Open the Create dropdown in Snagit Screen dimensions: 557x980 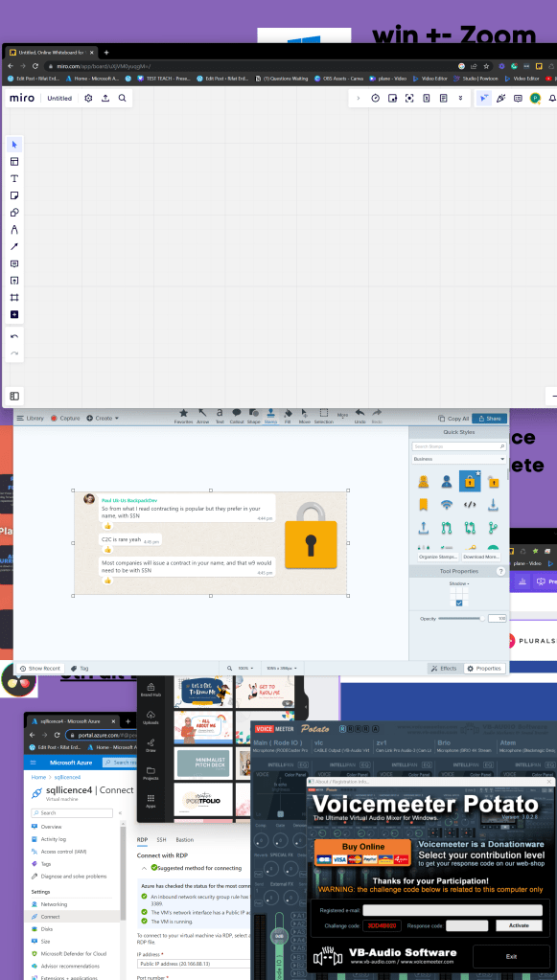tap(103, 418)
